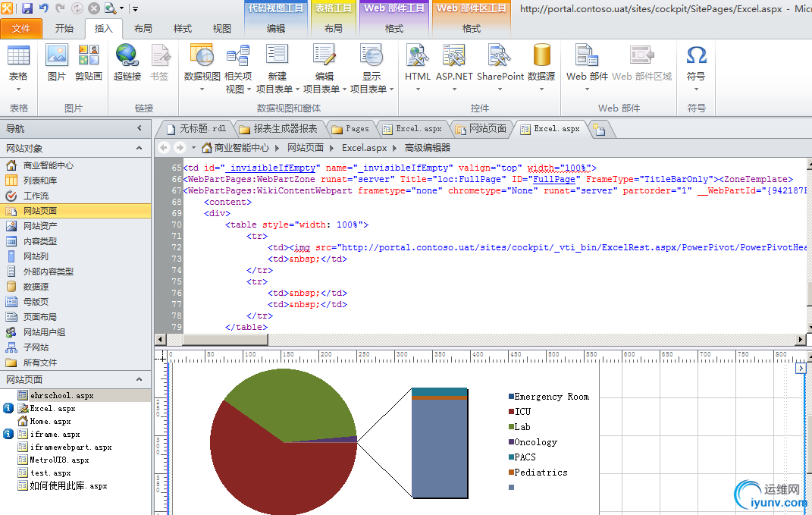The image size is (812, 515).
Task: Click the 相关项视图 icon
Action: click(x=238, y=56)
